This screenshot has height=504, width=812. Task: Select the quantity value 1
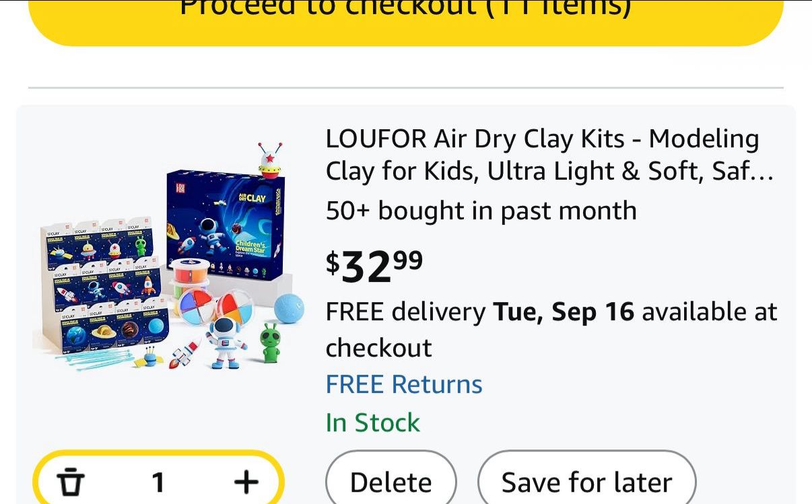pos(158,482)
